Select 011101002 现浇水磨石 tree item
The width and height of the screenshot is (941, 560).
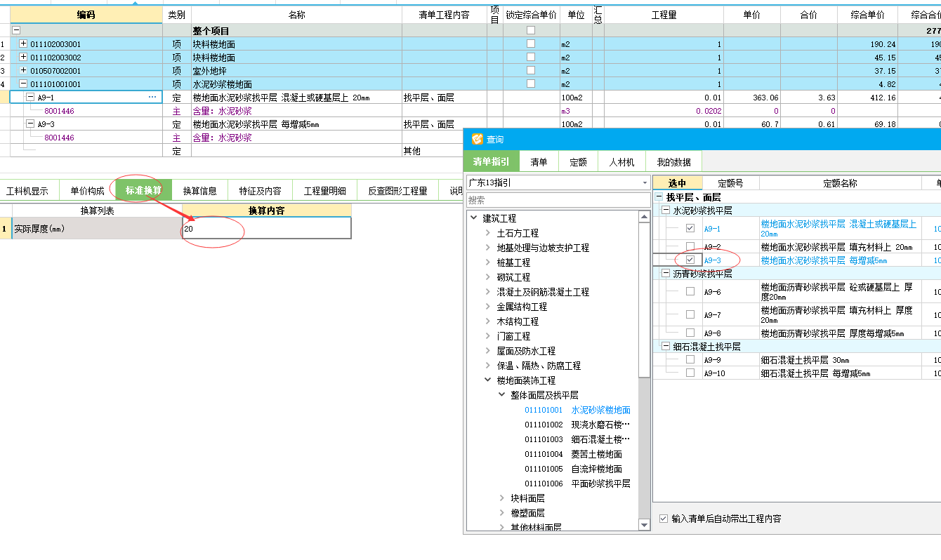577,425
